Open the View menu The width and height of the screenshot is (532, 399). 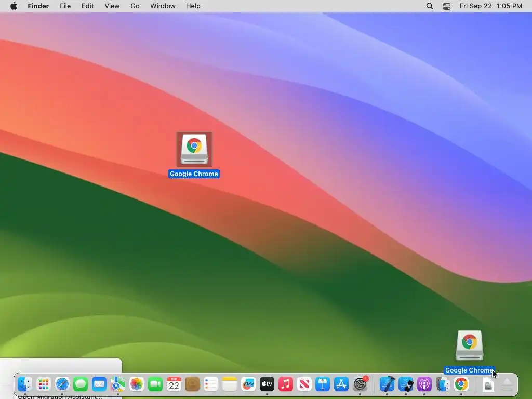[x=112, y=6]
